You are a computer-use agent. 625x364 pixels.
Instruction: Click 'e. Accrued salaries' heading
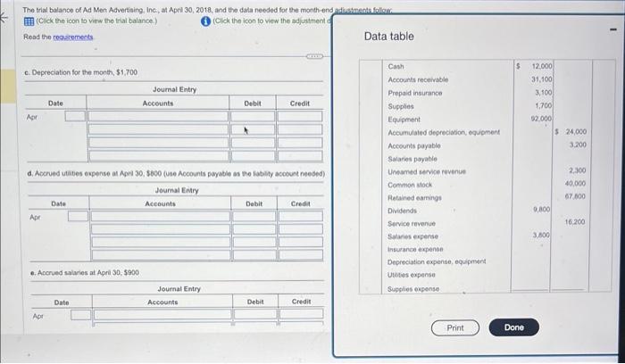[x=85, y=273]
